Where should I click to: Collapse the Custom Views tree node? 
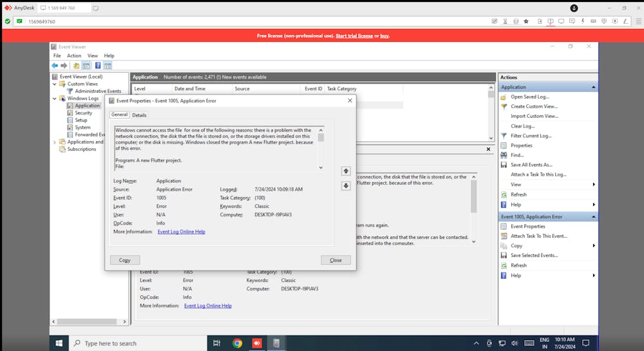[55, 84]
